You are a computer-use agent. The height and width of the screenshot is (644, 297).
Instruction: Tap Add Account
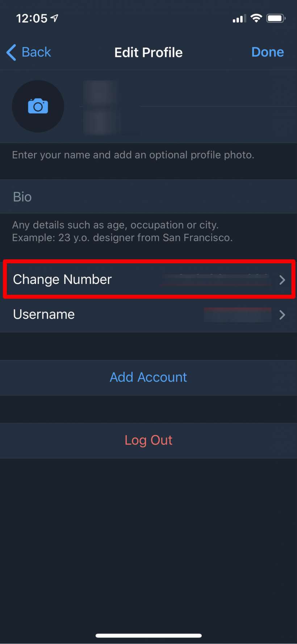pyautogui.click(x=148, y=377)
